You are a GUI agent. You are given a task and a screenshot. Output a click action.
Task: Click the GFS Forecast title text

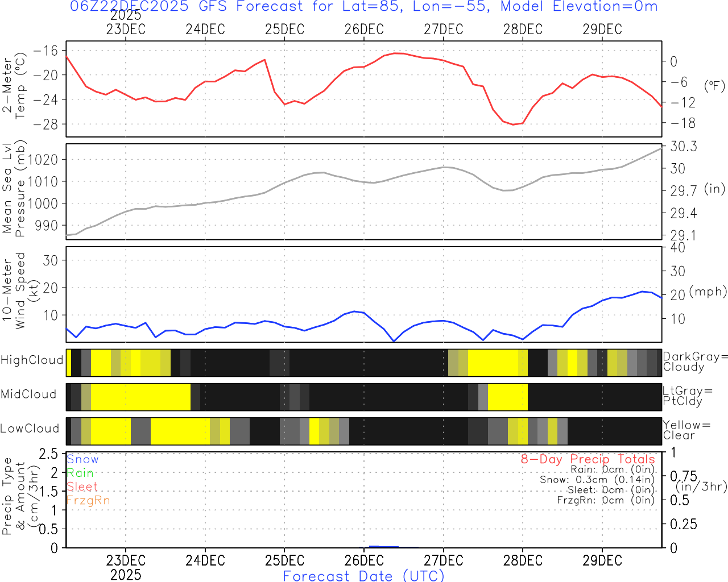point(364,7)
